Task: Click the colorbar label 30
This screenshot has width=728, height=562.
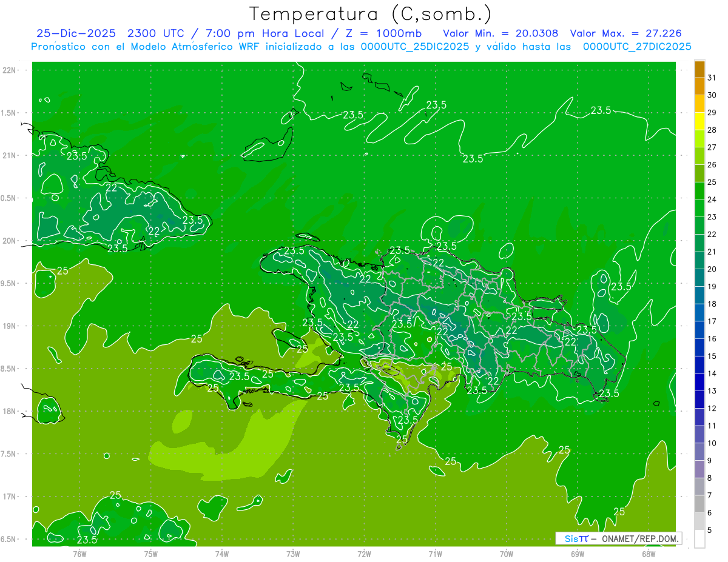Action: (712, 95)
